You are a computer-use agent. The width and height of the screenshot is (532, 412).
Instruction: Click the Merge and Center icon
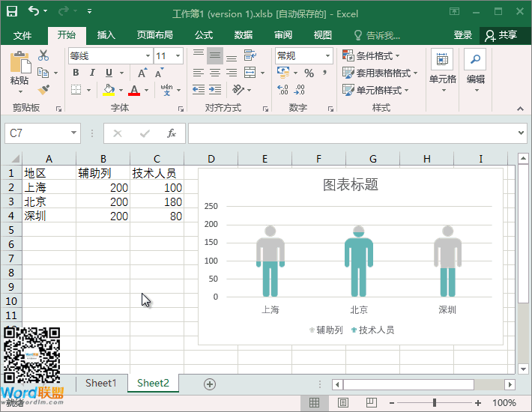(250, 72)
